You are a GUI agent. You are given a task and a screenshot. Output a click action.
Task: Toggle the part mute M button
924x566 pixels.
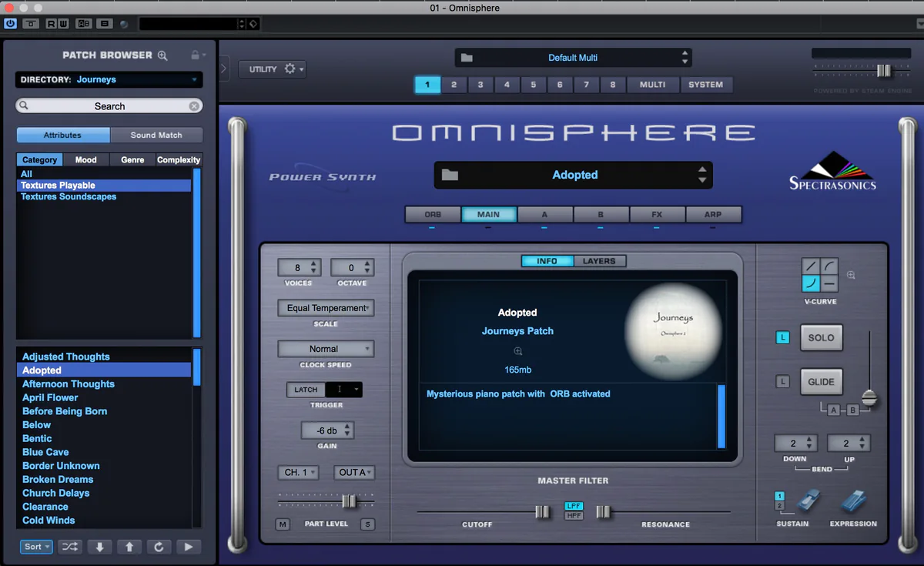coord(283,524)
